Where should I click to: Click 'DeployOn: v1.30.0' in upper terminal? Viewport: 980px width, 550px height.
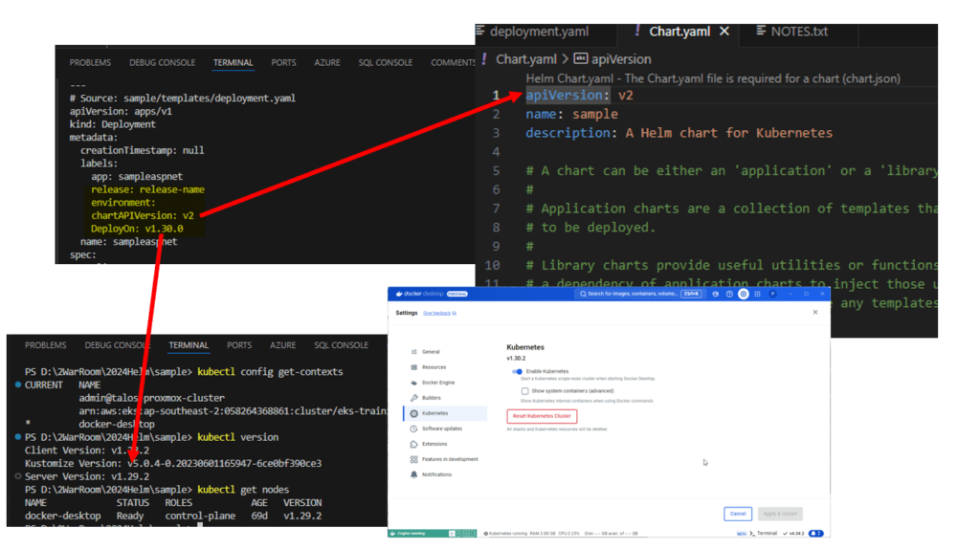[x=137, y=229]
